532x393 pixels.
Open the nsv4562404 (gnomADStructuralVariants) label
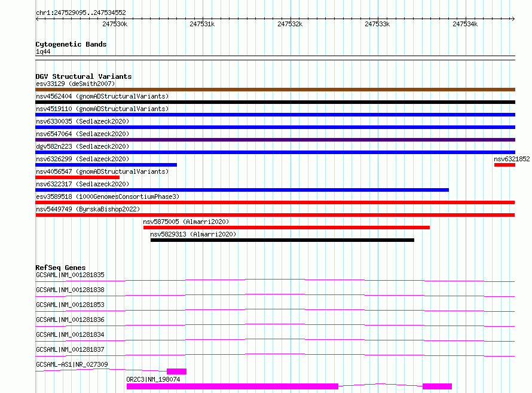coord(102,96)
